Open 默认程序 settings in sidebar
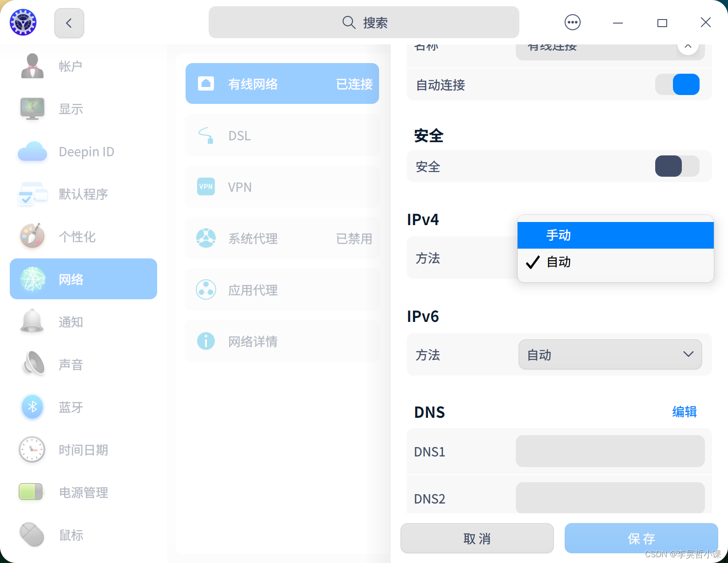The width and height of the screenshot is (728, 563). click(83, 194)
